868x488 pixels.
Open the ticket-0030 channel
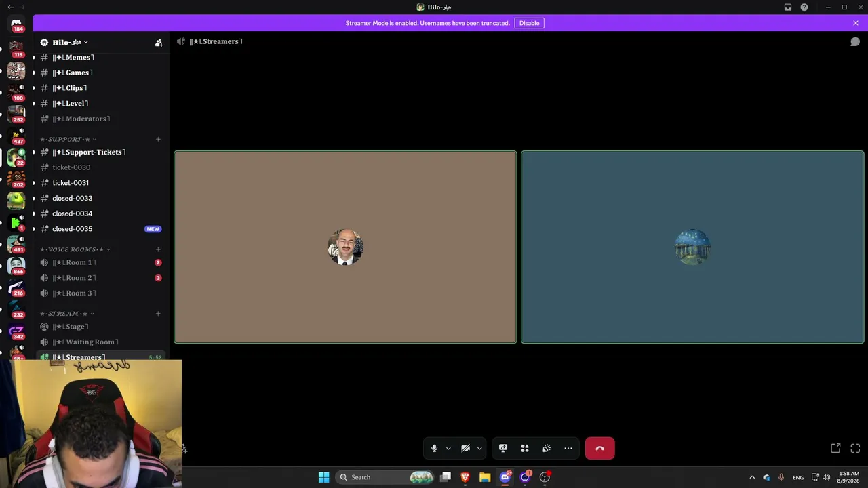coord(101,167)
